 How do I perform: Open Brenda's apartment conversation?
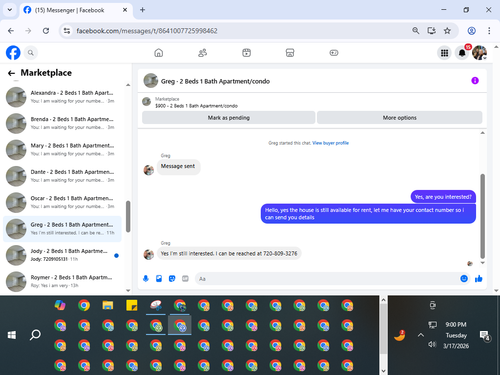pyautogui.click(x=63, y=123)
